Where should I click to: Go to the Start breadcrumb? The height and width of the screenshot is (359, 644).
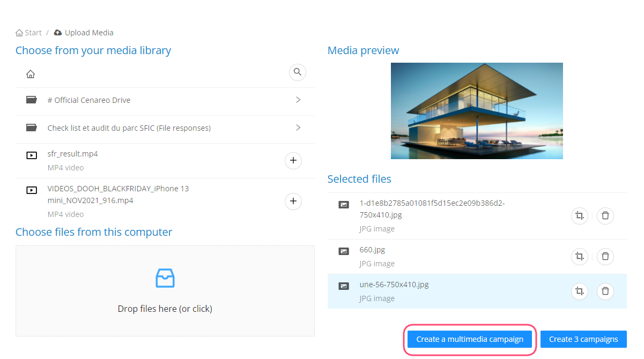point(29,33)
